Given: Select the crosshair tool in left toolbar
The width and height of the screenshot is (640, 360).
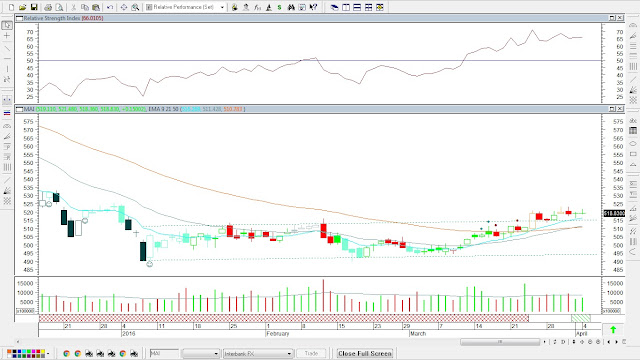Looking at the screenshot, I should coord(7,36).
